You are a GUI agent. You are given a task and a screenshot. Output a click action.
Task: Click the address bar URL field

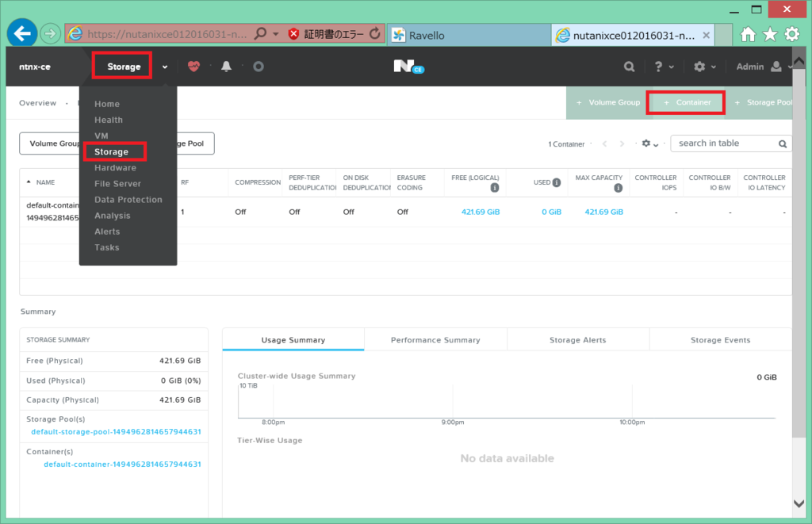pyautogui.click(x=167, y=35)
